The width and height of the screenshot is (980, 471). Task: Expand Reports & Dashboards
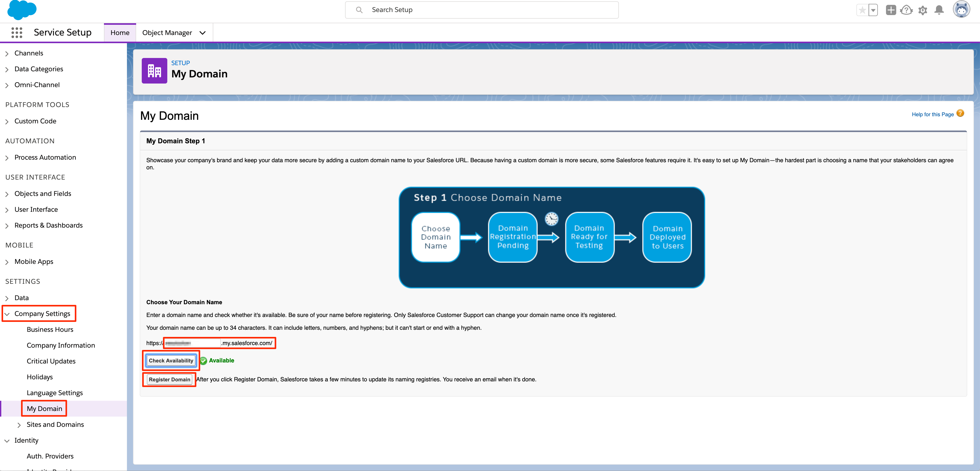(x=7, y=226)
